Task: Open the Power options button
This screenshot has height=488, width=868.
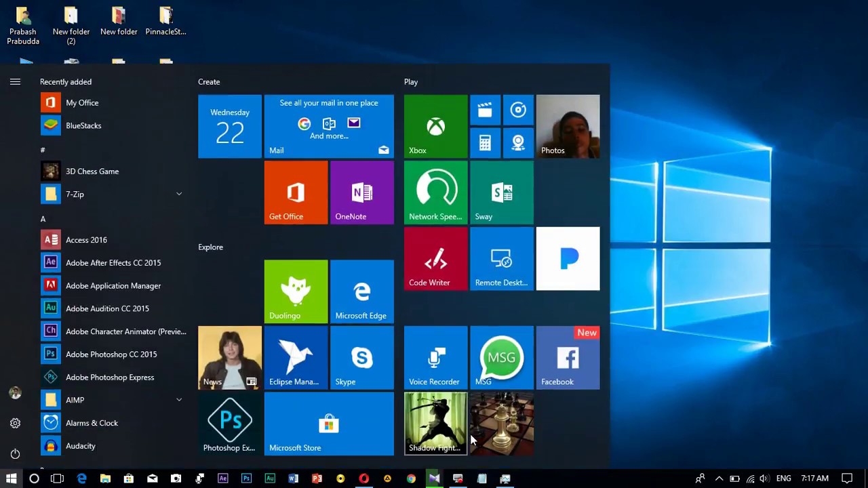Action: click(x=15, y=454)
